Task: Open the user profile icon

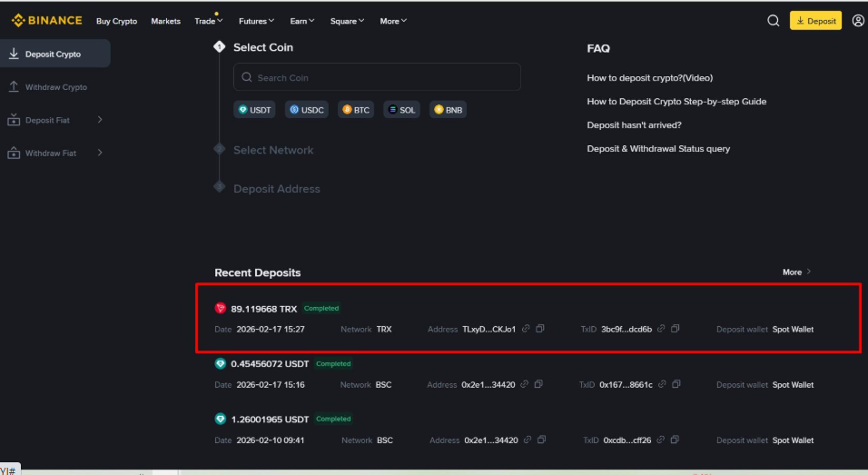Action: 858,21
